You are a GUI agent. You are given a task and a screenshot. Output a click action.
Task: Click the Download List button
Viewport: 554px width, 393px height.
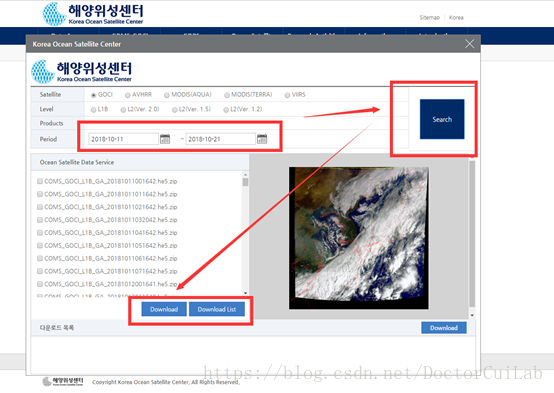click(x=217, y=309)
